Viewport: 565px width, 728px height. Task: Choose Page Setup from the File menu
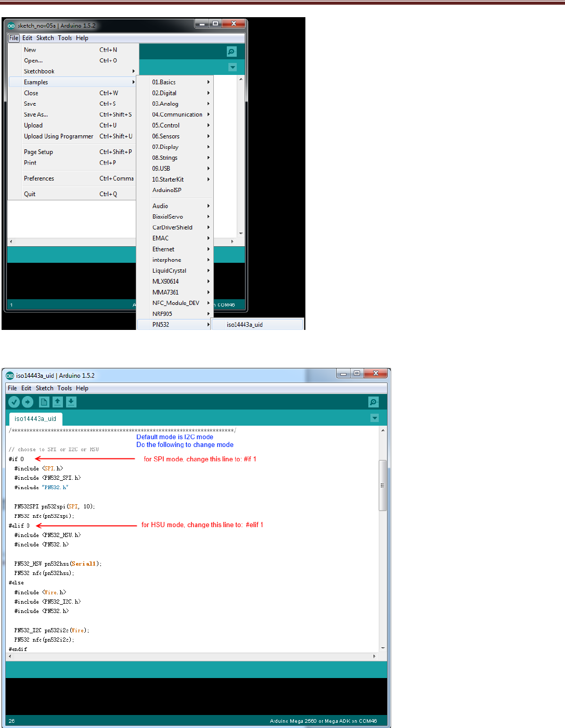tap(73, 152)
